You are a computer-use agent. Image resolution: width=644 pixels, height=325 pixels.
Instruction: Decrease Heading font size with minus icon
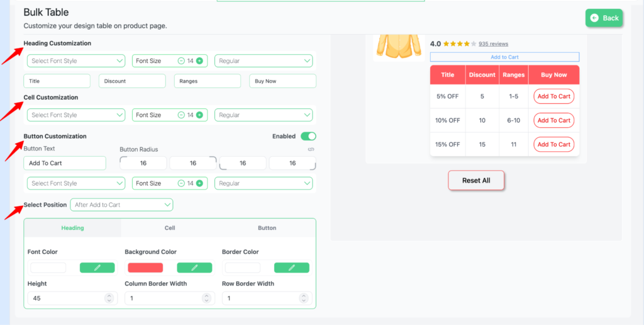click(x=181, y=61)
